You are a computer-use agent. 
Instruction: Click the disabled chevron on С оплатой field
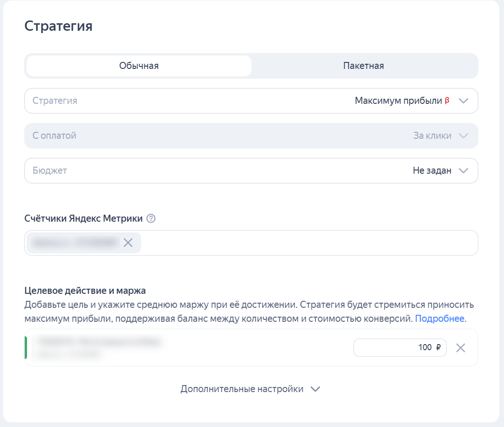point(463,136)
